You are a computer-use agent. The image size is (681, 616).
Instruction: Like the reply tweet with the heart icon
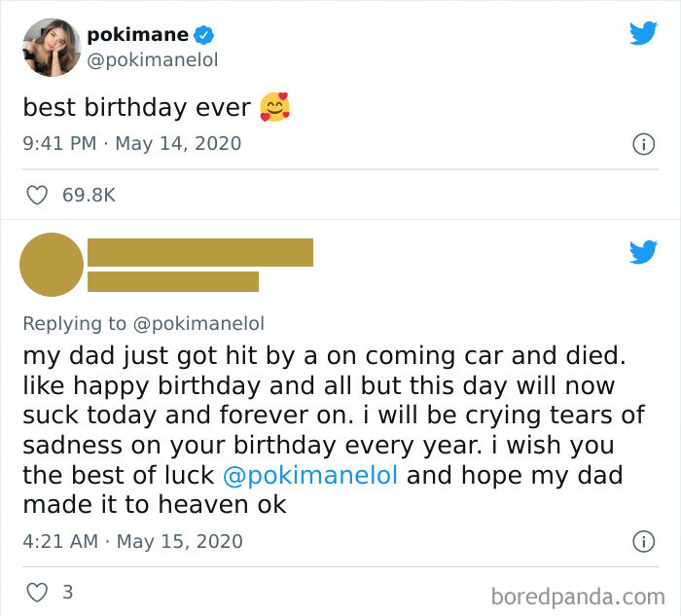pyautogui.click(x=37, y=592)
